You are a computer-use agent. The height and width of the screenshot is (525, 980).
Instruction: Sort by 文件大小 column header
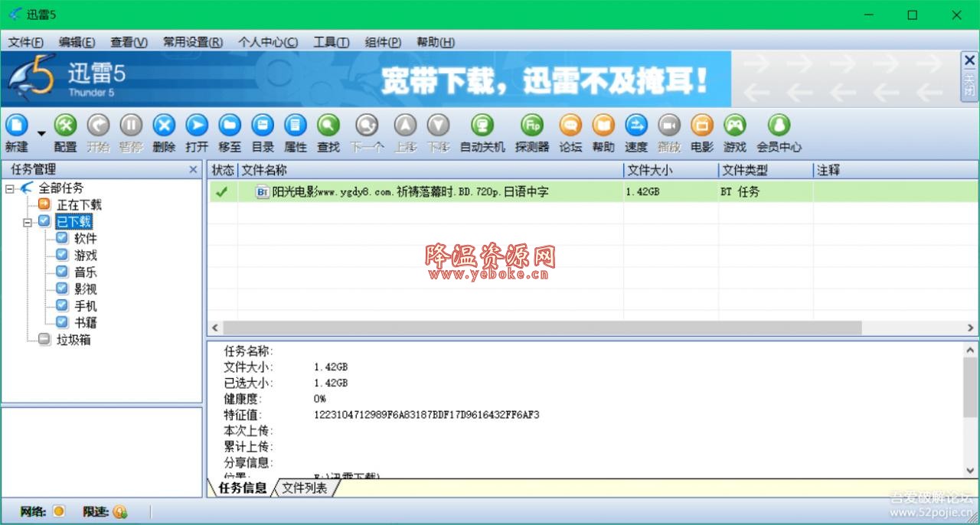click(671, 170)
